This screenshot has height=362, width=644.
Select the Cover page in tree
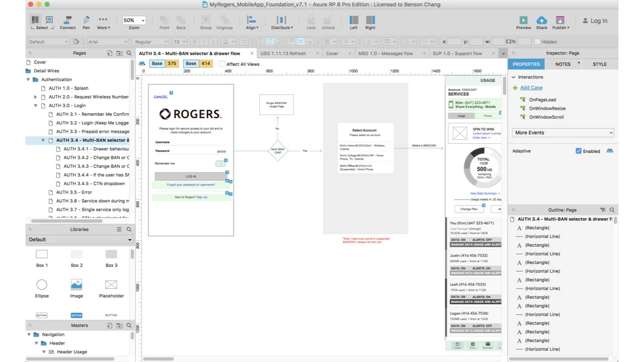coord(40,62)
